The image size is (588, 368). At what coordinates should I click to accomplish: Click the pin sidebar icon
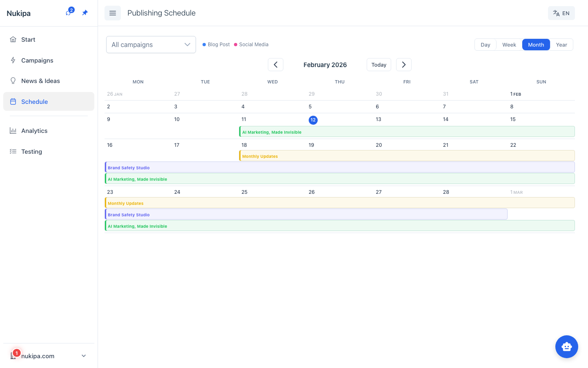[x=85, y=13]
